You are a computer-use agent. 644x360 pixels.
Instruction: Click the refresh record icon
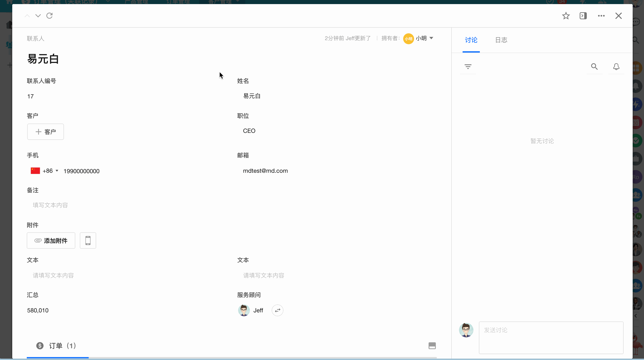(x=49, y=16)
